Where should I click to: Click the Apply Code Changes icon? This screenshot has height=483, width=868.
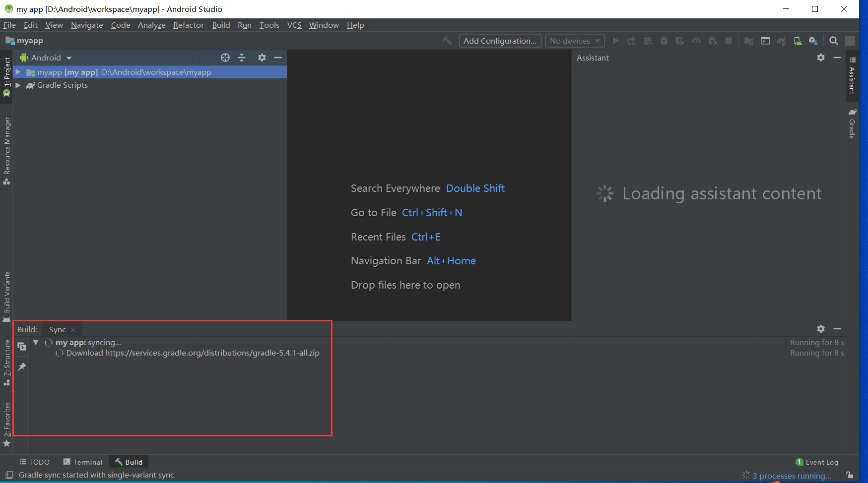coord(648,41)
